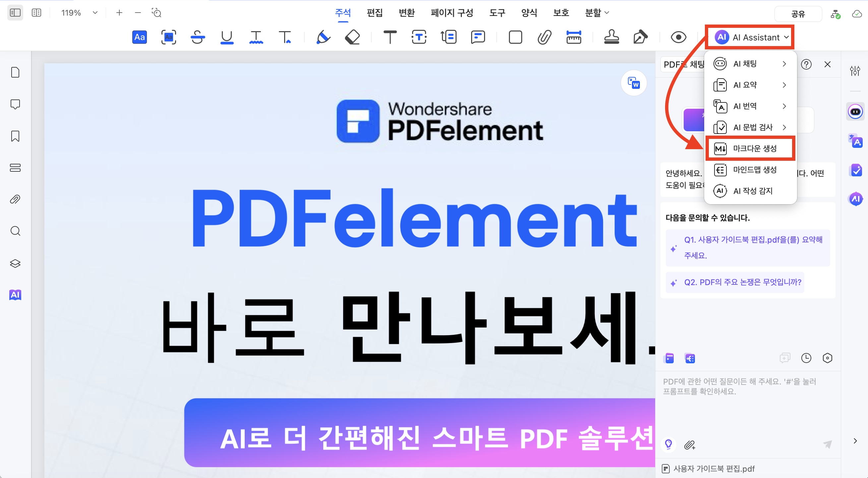Open the properties sliders panel
Viewport: 868px width, 478px height.
click(x=855, y=71)
